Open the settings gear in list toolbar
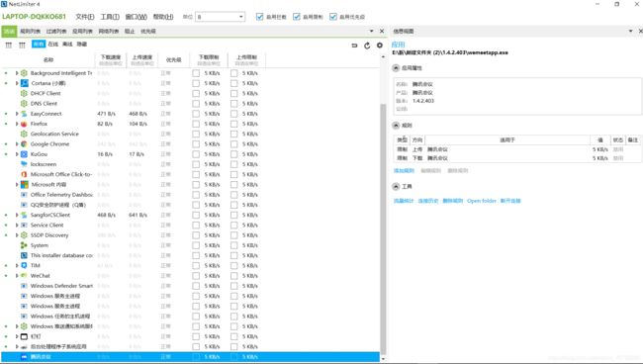The width and height of the screenshot is (643, 364). click(x=380, y=45)
